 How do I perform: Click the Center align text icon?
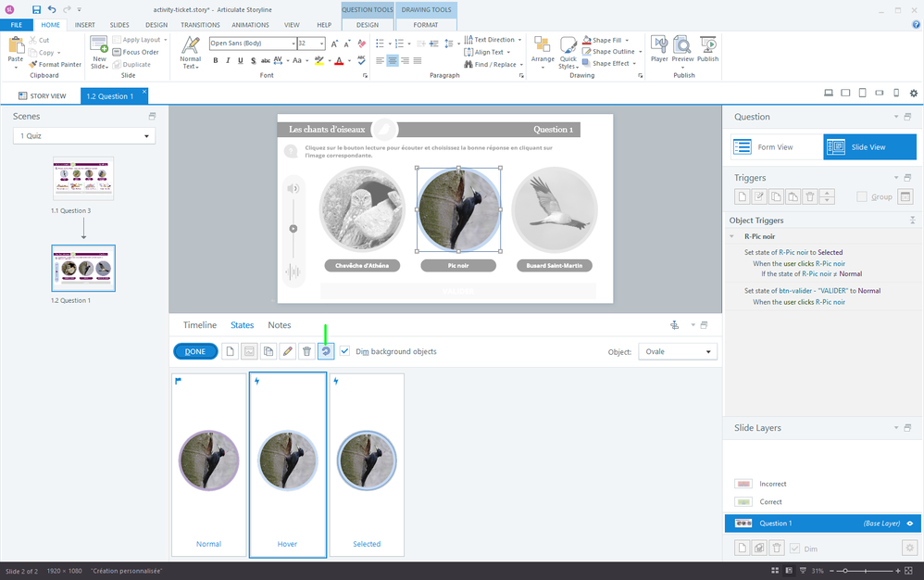pos(393,61)
